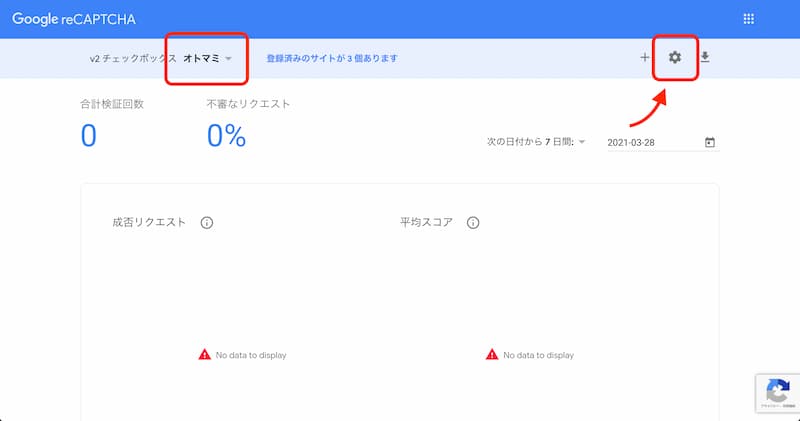This screenshot has height=421, width=800.
Task: Click the plus icon to add a site
Action: point(644,57)
